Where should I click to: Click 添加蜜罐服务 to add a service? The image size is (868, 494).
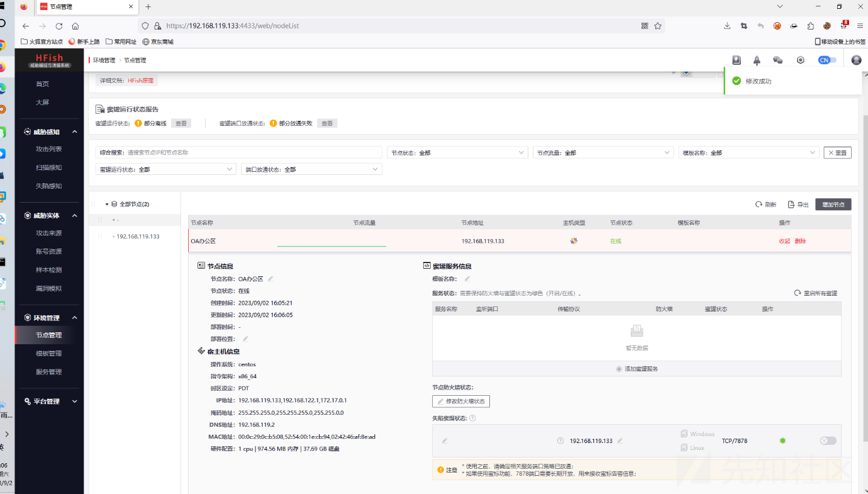[637, 369]
